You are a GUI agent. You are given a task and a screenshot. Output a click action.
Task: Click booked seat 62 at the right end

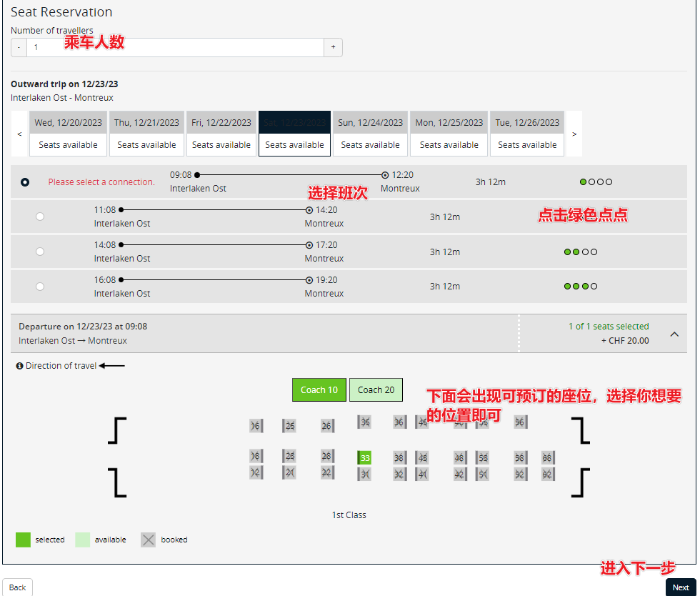(547, 474)
